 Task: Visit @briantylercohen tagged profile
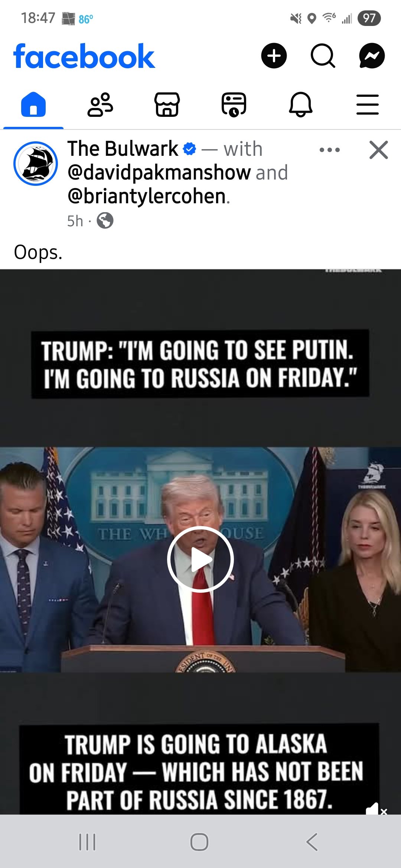coord(147,196)
